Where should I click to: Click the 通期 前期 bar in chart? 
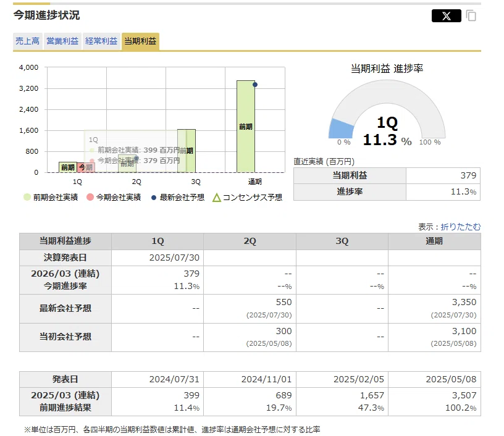246,127
